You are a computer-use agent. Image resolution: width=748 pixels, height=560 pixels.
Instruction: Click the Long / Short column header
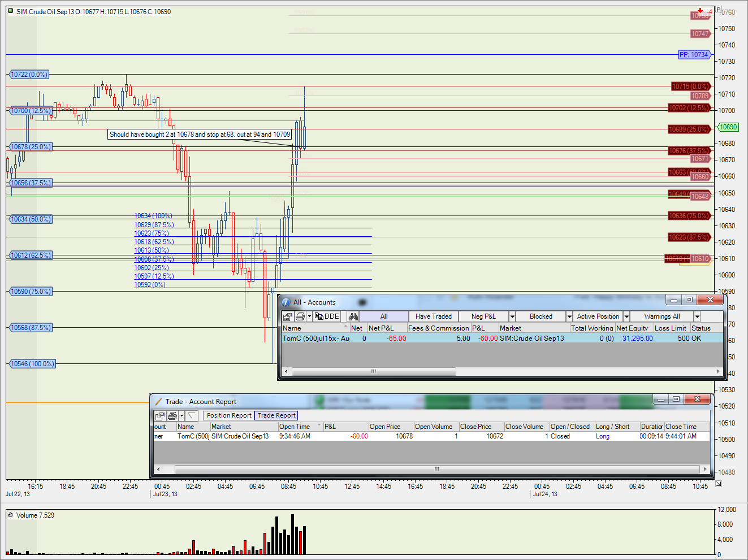tap(617, 427)
